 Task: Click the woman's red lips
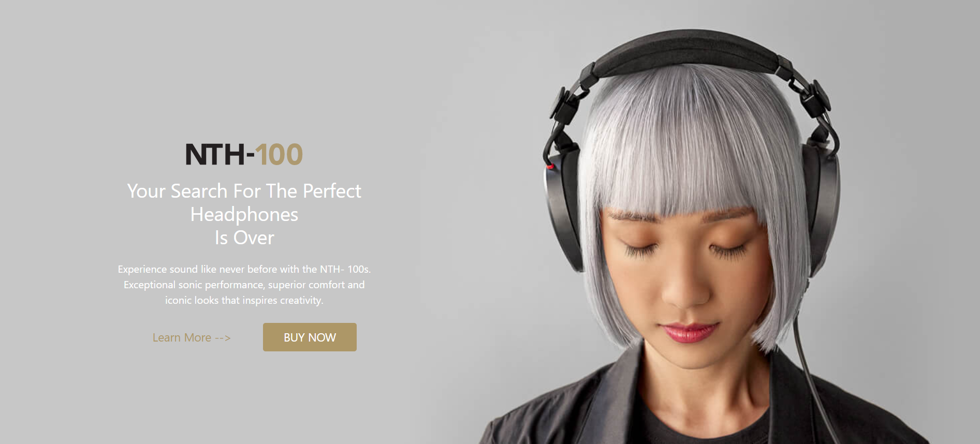(x=690, y=331)
